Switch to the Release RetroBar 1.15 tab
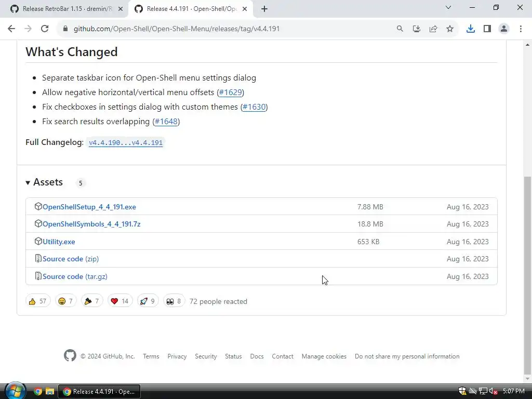The width and height of the screenshot is (532, 399). 67,9
